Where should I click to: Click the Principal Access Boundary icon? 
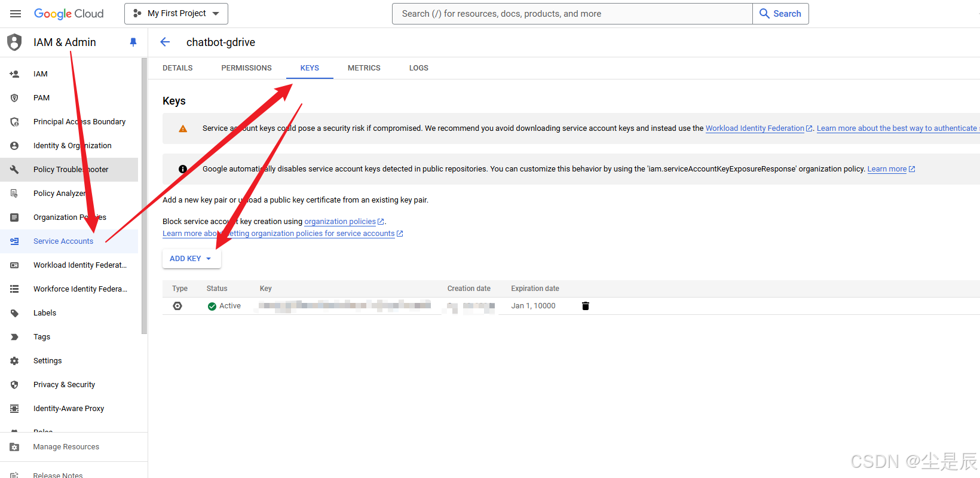click(x=14, y=122)
